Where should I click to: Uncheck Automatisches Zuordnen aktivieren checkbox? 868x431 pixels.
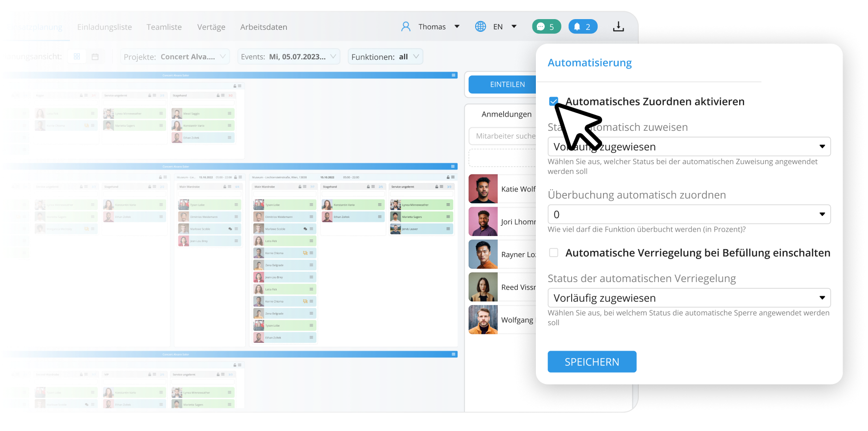click(x=554, y=101)
